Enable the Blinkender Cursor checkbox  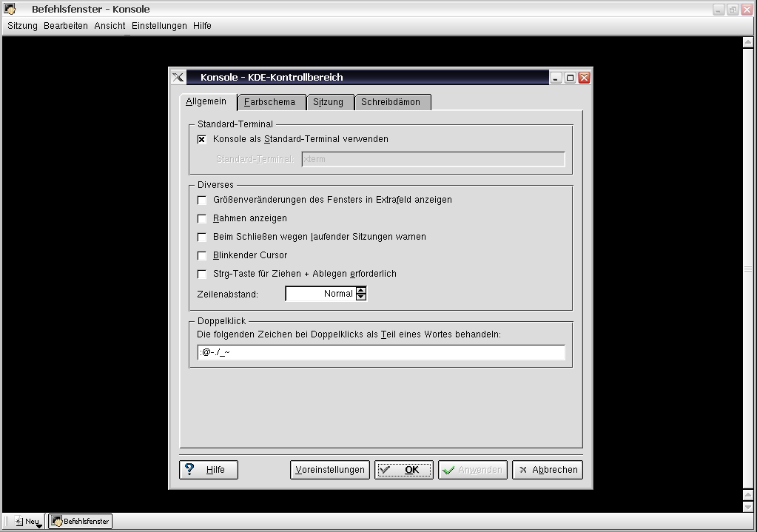pos(202,255)
